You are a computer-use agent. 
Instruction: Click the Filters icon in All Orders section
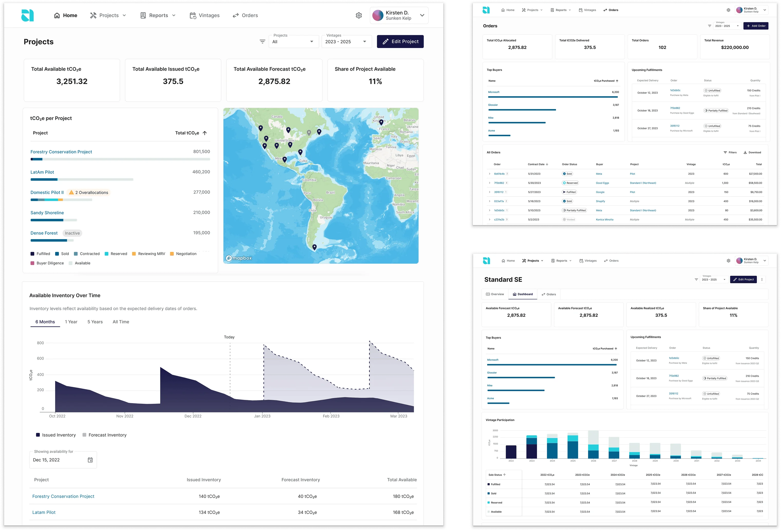point(725,153)
